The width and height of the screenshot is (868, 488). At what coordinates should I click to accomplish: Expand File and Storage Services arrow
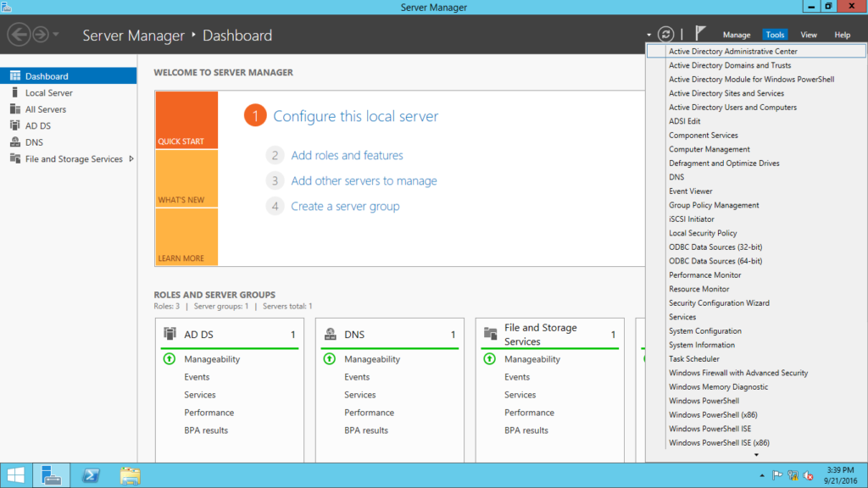(131, 158)
